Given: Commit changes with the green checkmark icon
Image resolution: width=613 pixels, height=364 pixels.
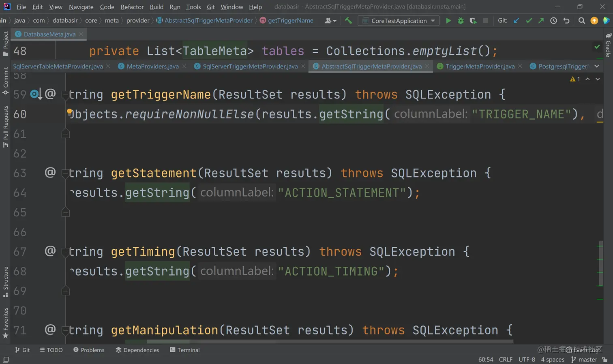Looking at the screenshot, I should coord(529,21).
